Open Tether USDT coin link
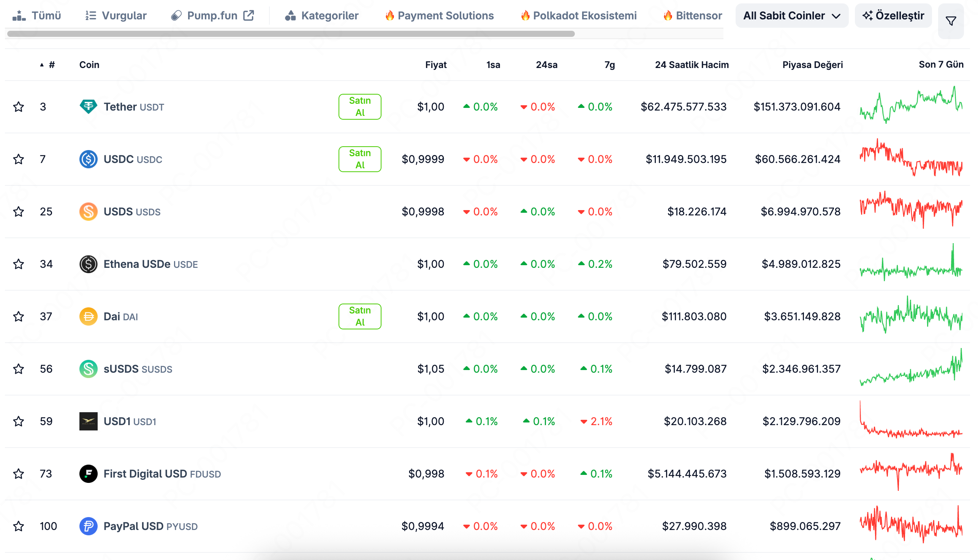The width and height of the screenshot is (978, 560). tap(133, 106)
